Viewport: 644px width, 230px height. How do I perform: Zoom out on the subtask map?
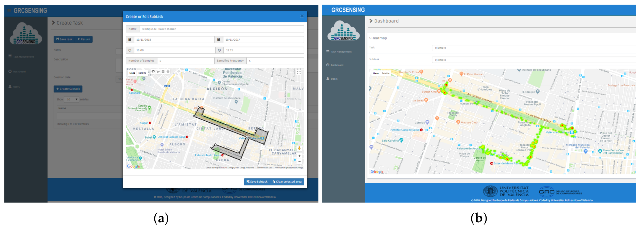point(299,162)
